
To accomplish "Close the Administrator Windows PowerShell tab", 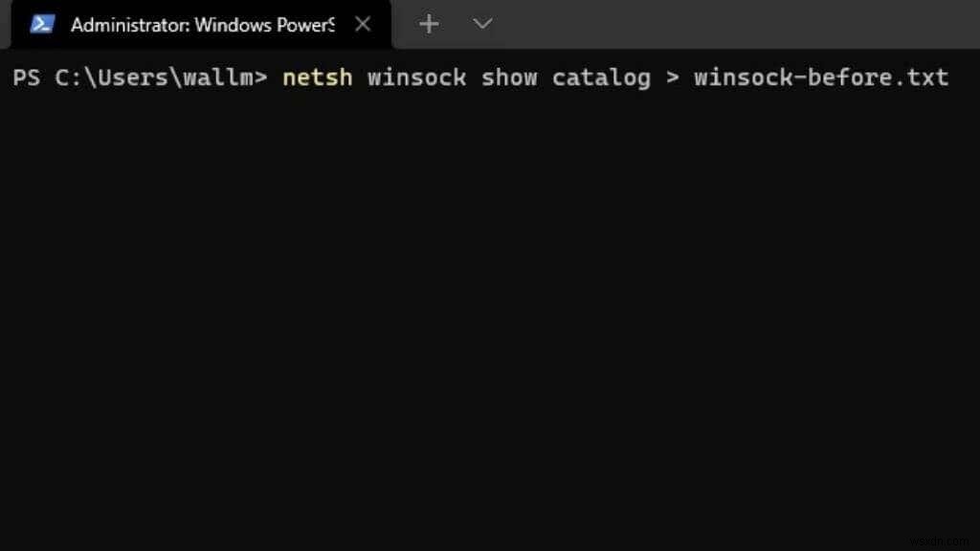I will [x=363, y=24].
